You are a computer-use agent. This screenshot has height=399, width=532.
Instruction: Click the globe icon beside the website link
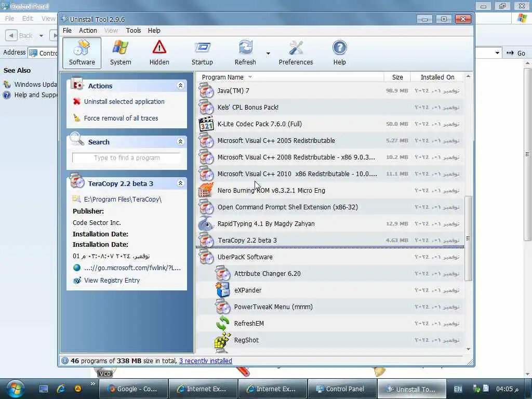pyautogui.click(x=77, y=268)
